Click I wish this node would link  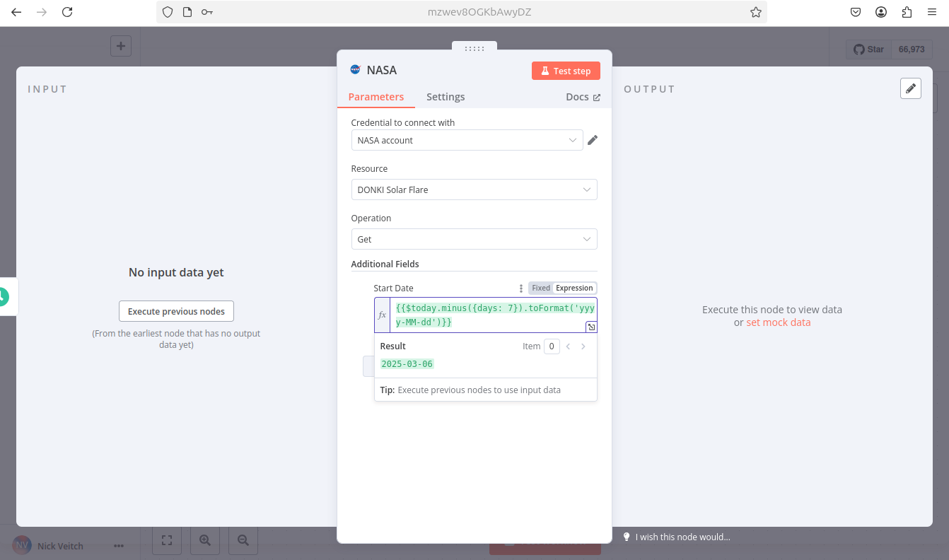point(677,537)
